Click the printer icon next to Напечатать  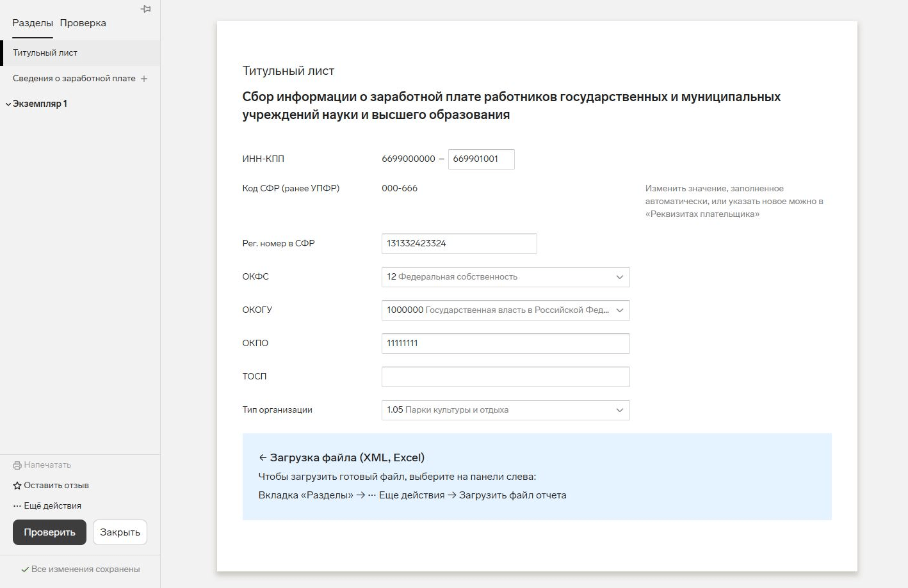click(17, 465)
